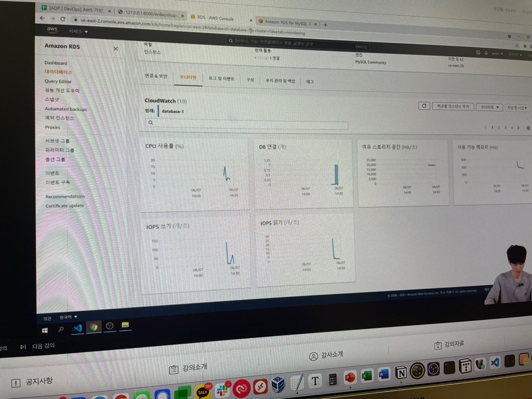Open Query Editor in the sidebar
Screen dimensions: 532x399
click(58, 81)
